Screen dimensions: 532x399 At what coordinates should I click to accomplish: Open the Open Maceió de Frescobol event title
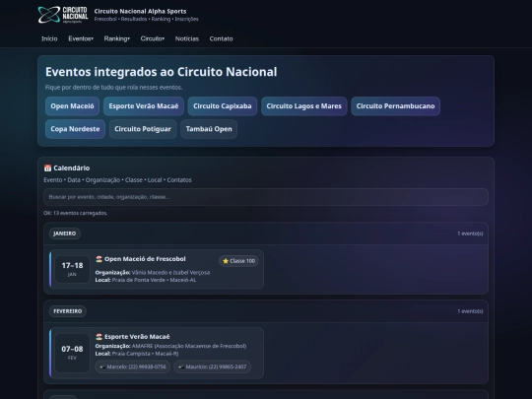pos(145,259)
